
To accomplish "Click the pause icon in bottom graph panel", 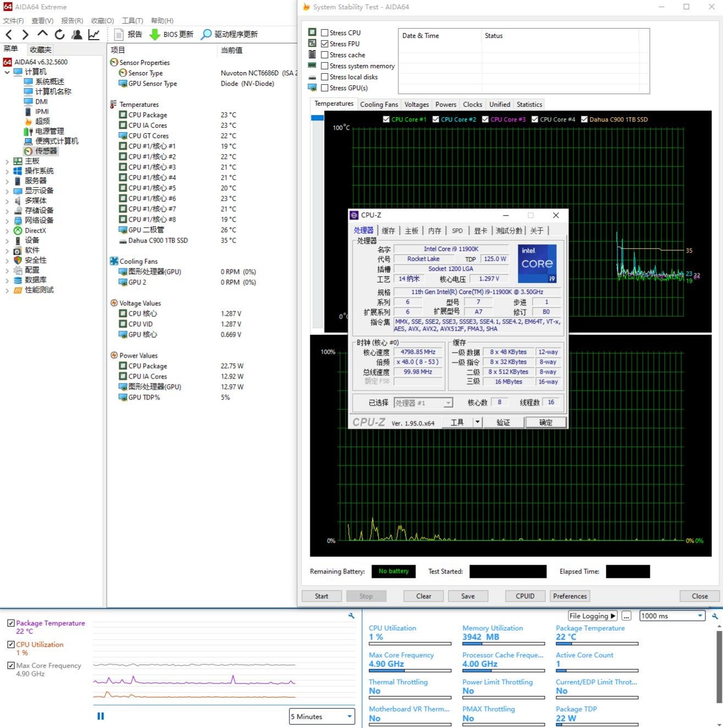I will pyautogui.click(x=101, y=716).
